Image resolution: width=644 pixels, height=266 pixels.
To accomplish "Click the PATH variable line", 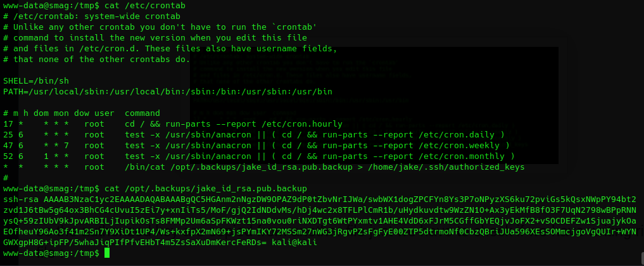I will [167, 92].
